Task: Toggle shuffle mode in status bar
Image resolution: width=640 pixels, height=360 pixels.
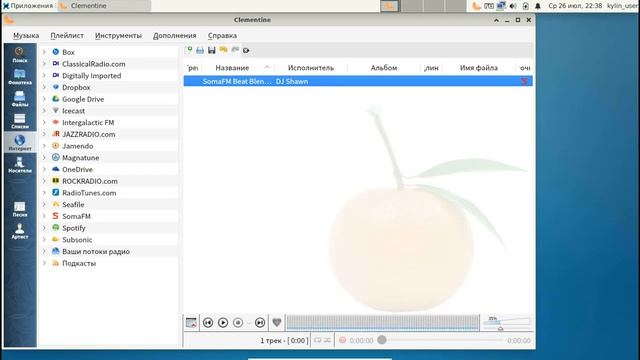Action: (x=327, y=340)
